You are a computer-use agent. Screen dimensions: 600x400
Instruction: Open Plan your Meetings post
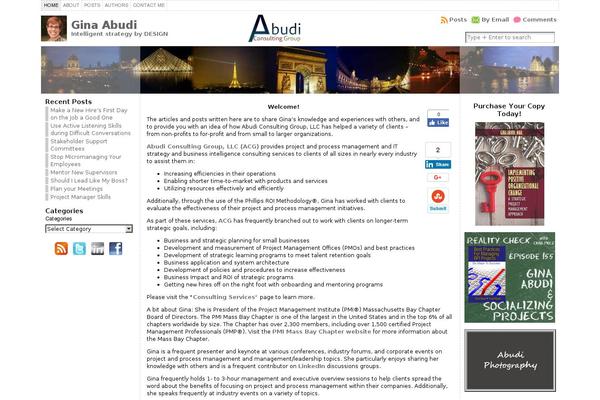(x=77, y=189)
